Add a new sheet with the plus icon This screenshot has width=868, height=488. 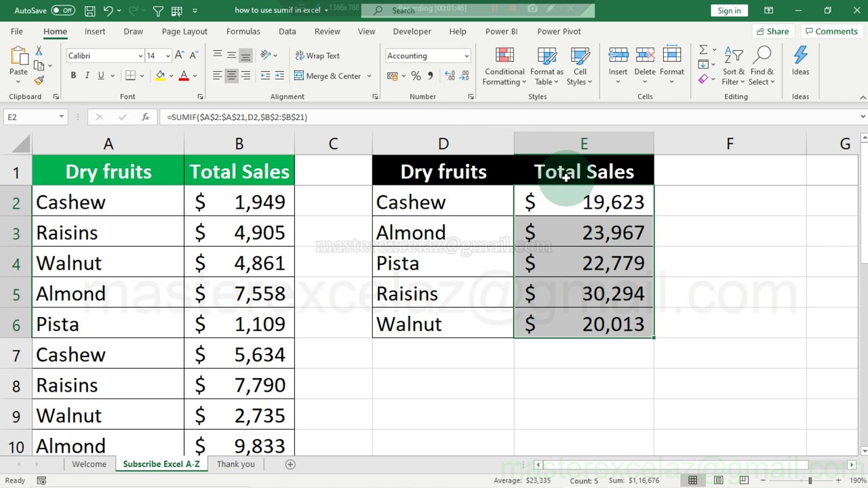tap(290, 464)
